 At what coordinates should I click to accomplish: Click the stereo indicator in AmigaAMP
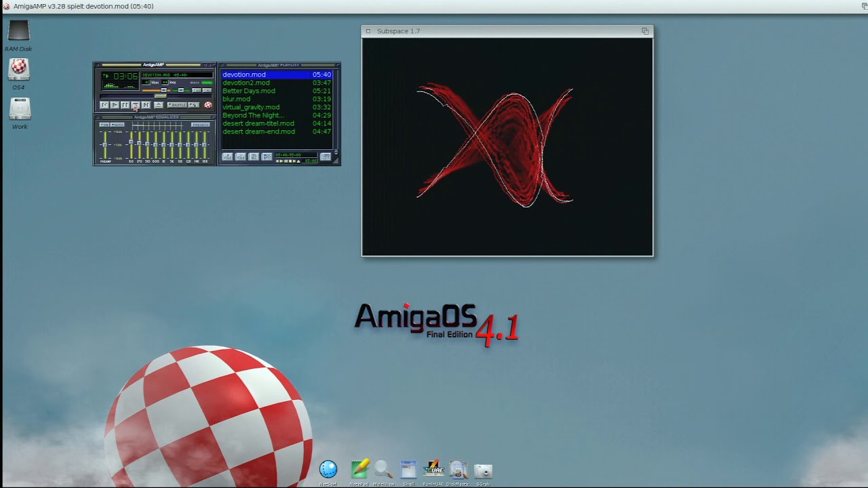[x=207, y=83]
